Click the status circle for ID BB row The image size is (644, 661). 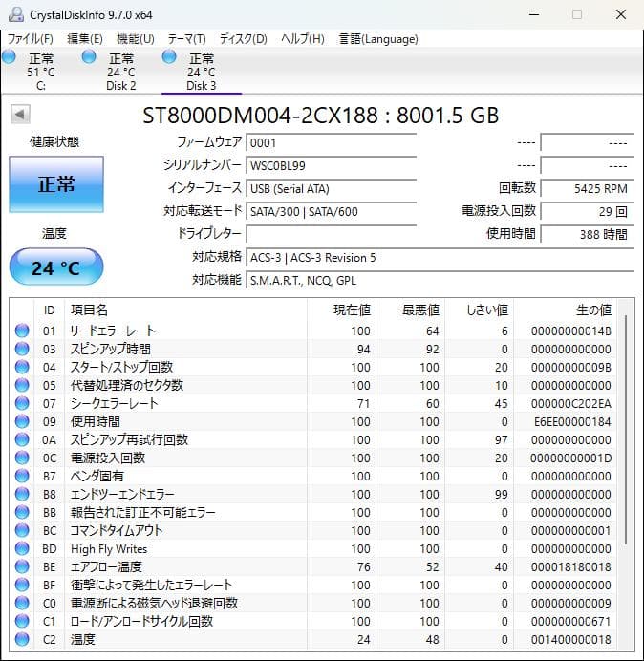pyautogui.click(x=22, y=512)
